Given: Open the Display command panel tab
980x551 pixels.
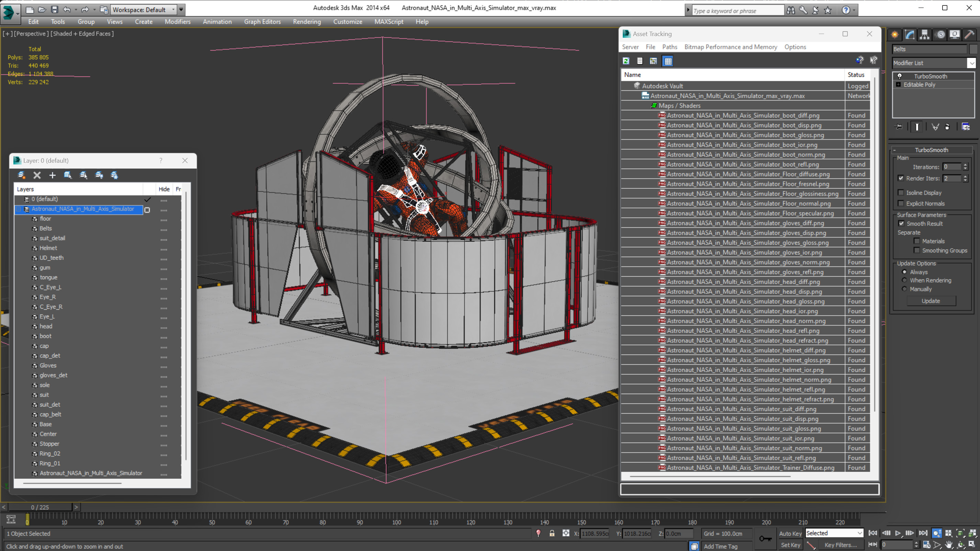Looking at the screenshot, I should [955, 35].
